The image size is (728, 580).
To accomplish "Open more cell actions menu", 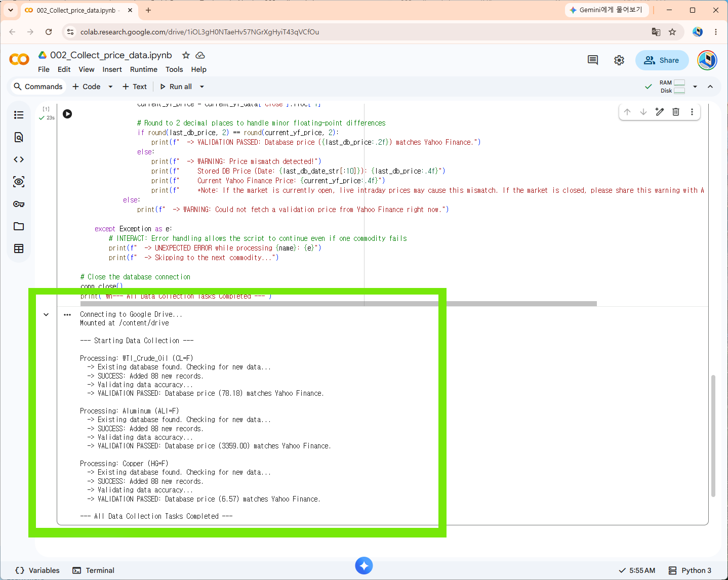I will pos(692,112).
